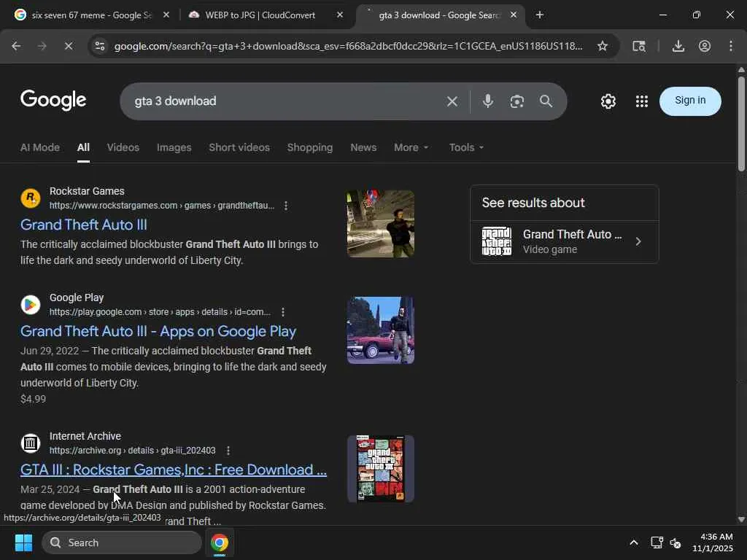Click the rockstargames.com URL breadcrumb

[x=162, y=206]
